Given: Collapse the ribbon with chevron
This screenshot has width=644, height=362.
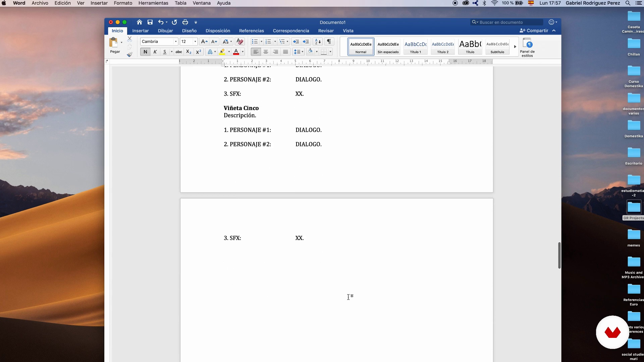Looking at the screenshot, I should [554, 31].
